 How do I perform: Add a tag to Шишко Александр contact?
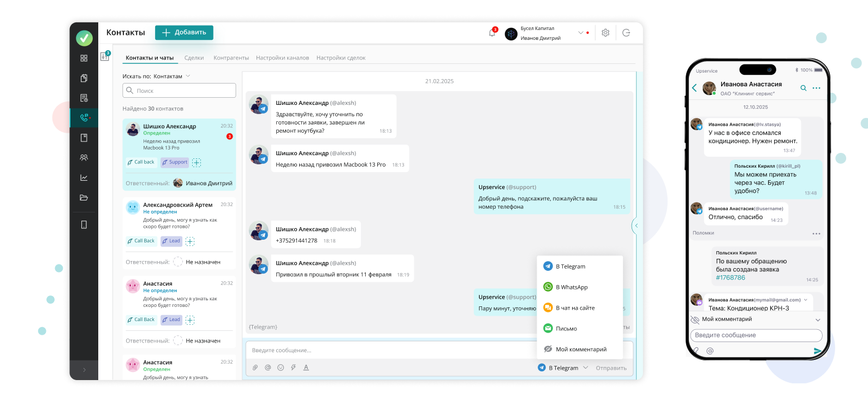[x=197, y=163]
